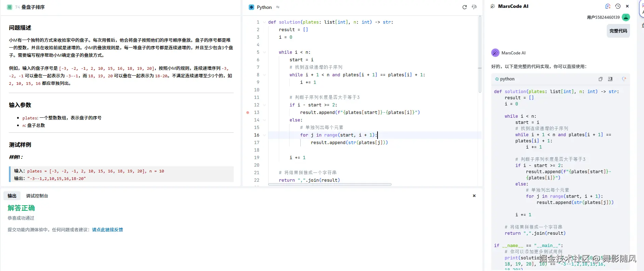Click the editor horizontal scrollbar
The image size is (644, 271).
(x=330, y=184)
